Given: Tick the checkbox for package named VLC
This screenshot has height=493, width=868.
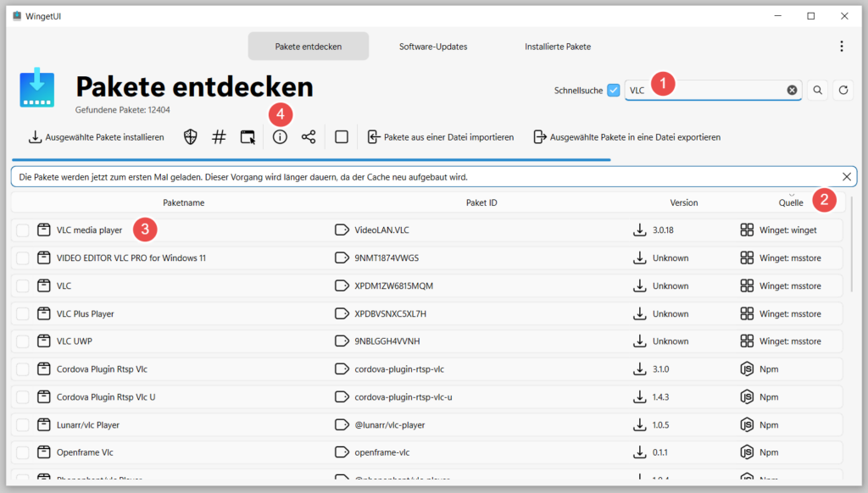Looking at the screenshot, I should point(23,285).
